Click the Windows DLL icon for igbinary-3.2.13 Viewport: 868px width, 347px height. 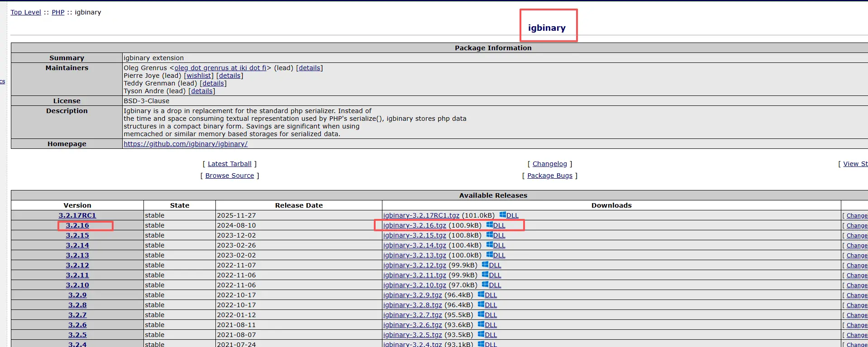490,255
